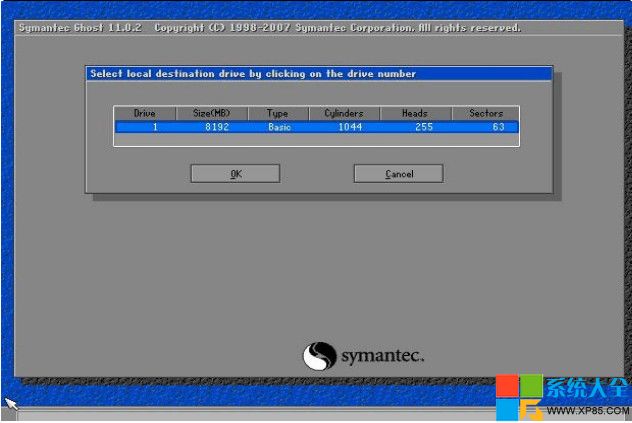Click the Heads column header

[x=415, y=113]
